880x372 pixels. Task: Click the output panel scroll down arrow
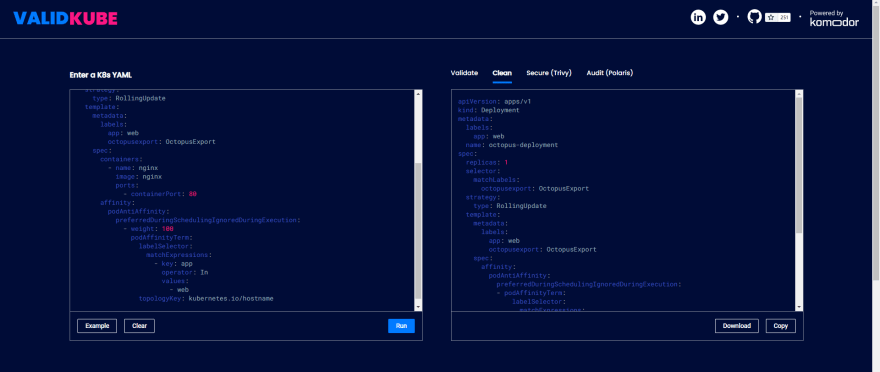(799, 307)
